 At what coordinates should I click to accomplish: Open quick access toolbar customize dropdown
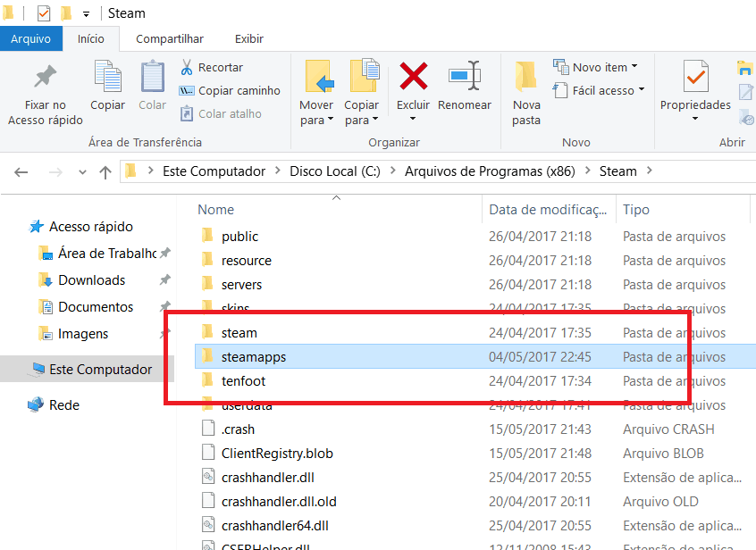tap(86, 14)
